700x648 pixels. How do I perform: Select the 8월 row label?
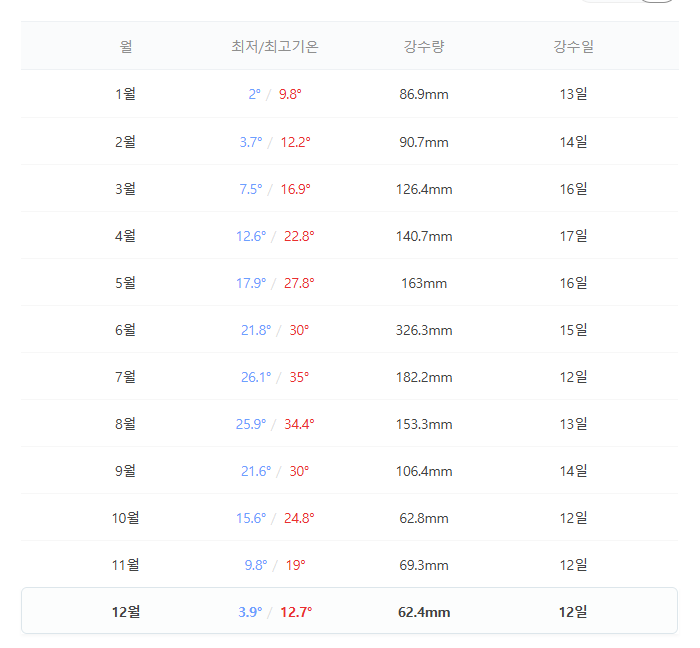125,424
